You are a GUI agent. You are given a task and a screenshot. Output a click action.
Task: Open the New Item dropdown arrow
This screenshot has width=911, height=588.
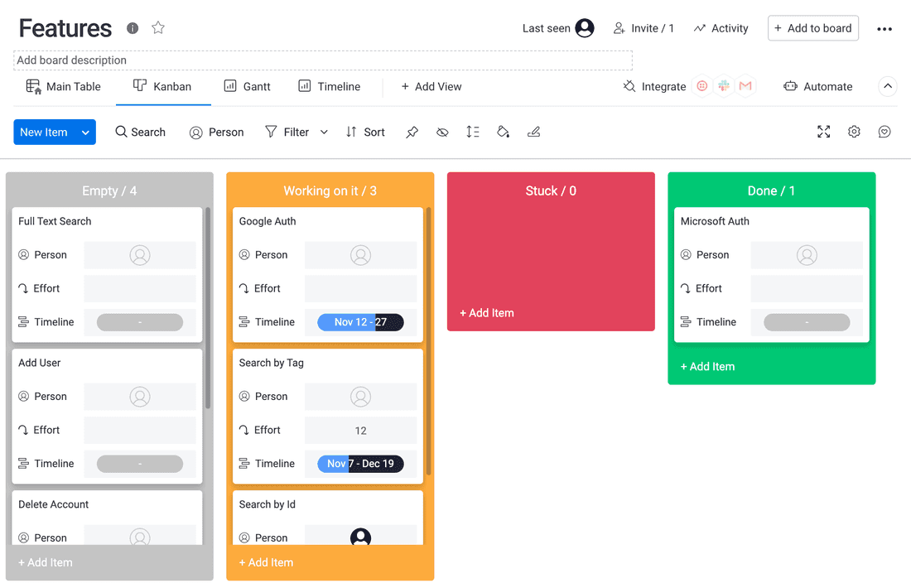[x=84, y=132]
